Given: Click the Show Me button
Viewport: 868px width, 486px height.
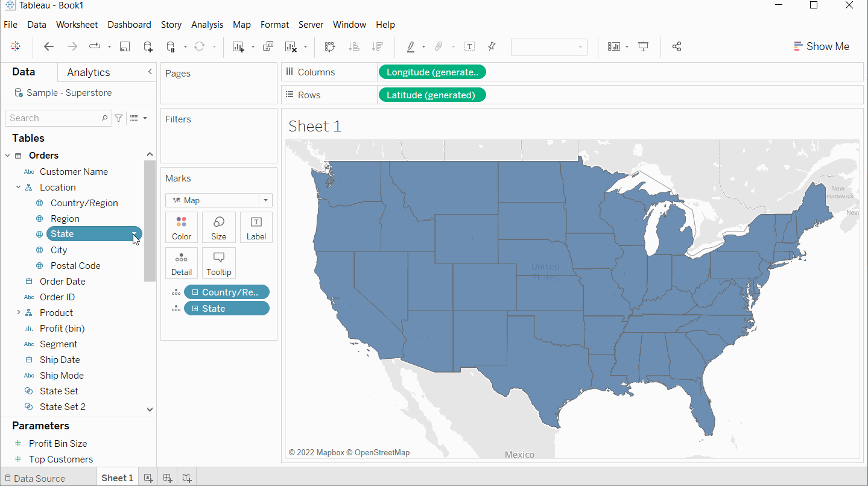Looking at the screenshot, I should [x=821, y=46].
